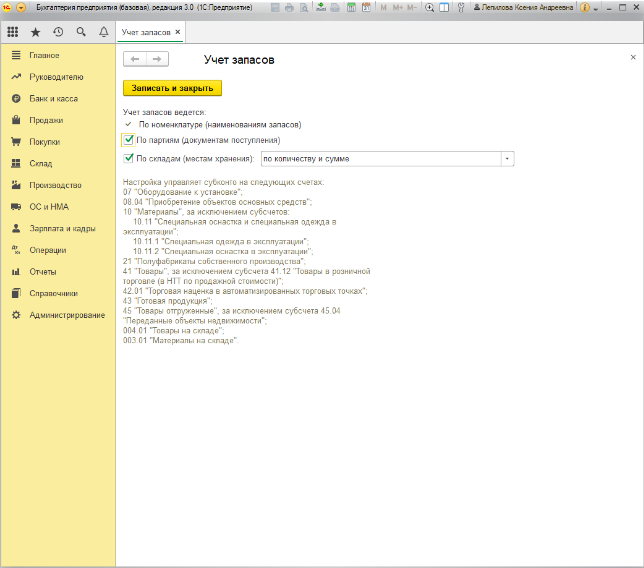Open the wrench service tools icon
This screenshot has width=644, height=568.
coord(461,7)
